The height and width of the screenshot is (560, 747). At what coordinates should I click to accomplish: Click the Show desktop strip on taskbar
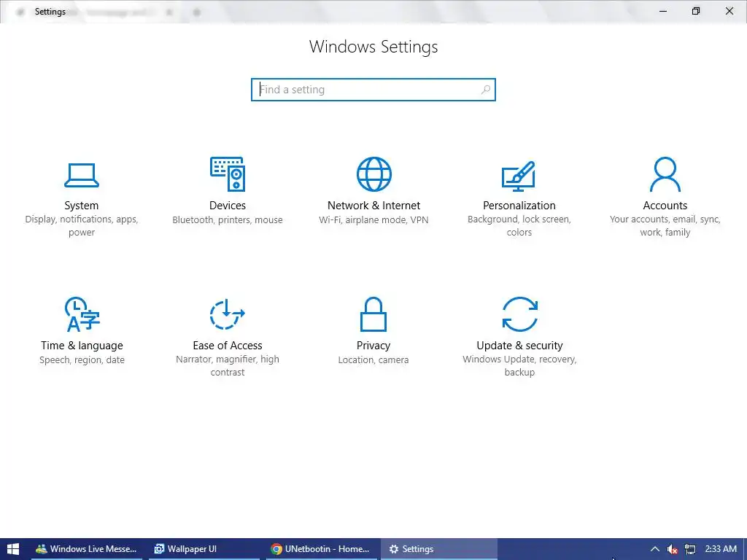pyautogui.click(x=745, y=549)
